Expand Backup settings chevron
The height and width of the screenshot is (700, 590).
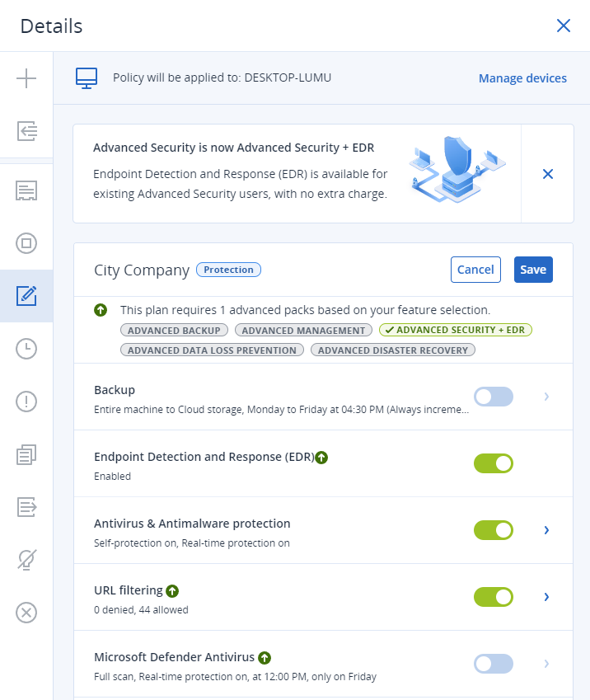tap(546, 397)
